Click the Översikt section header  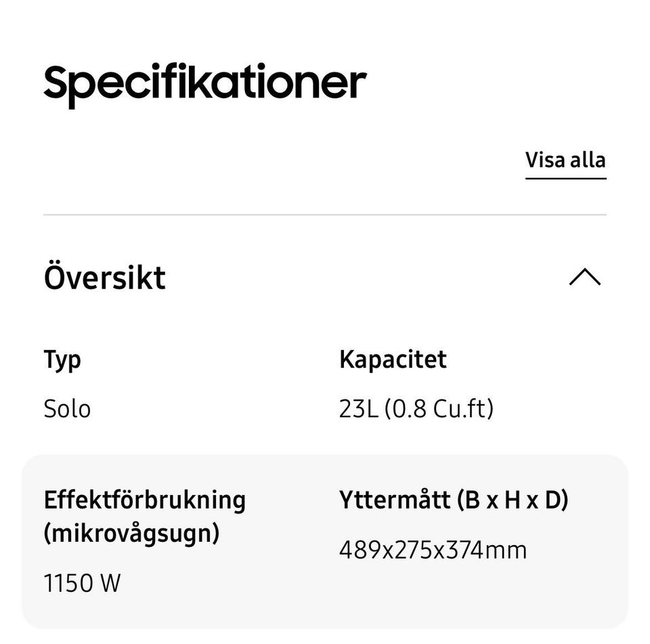tap(105, 278)
